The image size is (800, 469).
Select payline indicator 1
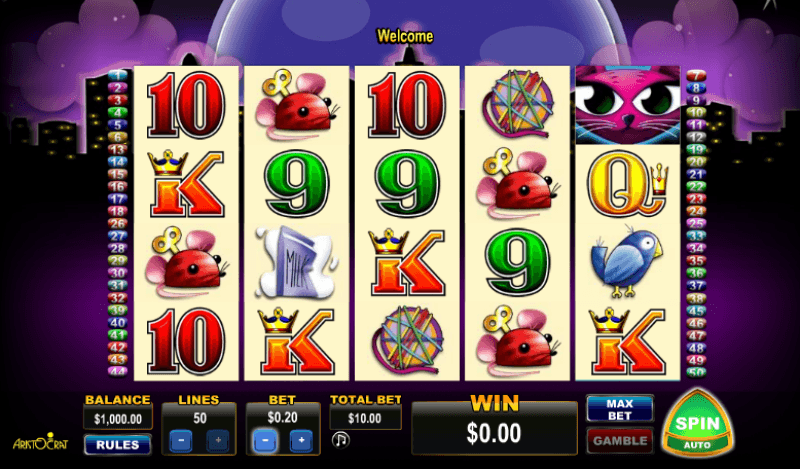117,76
